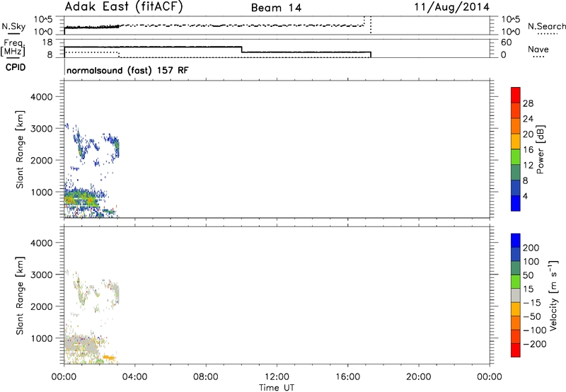Click 'normalsound (fast) 157 RF' text
This screenshot has height=392, width=566.
[127, 70]
